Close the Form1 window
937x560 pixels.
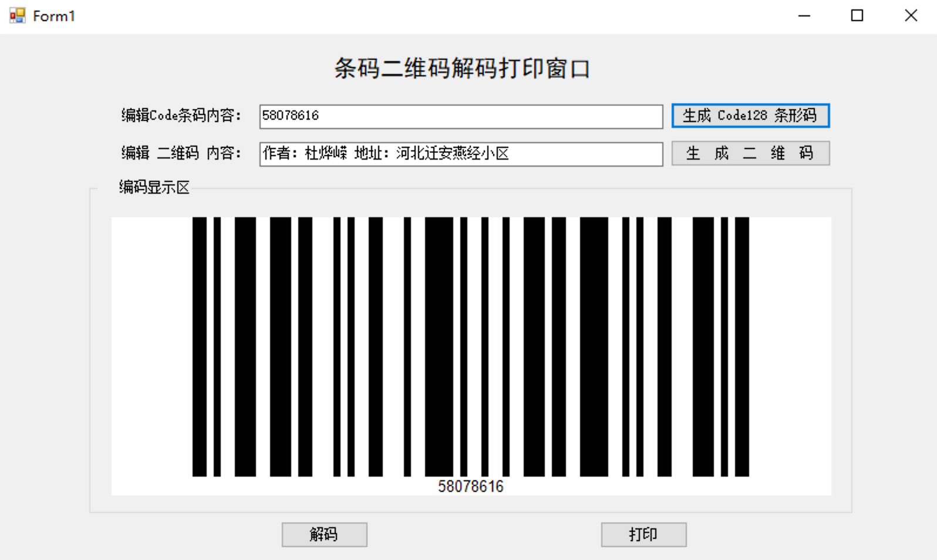pyautogui.click(x=911, y=16)
